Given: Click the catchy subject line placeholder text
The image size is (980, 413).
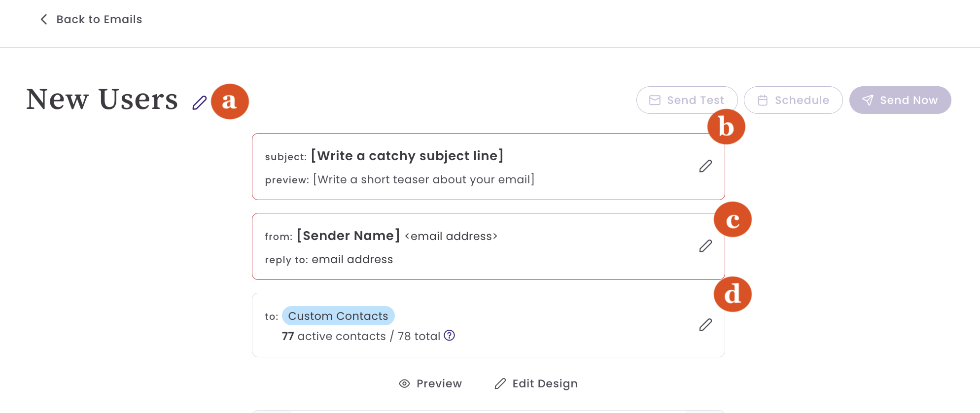Looking at the screenshot, I should click(x=407, y=156).
